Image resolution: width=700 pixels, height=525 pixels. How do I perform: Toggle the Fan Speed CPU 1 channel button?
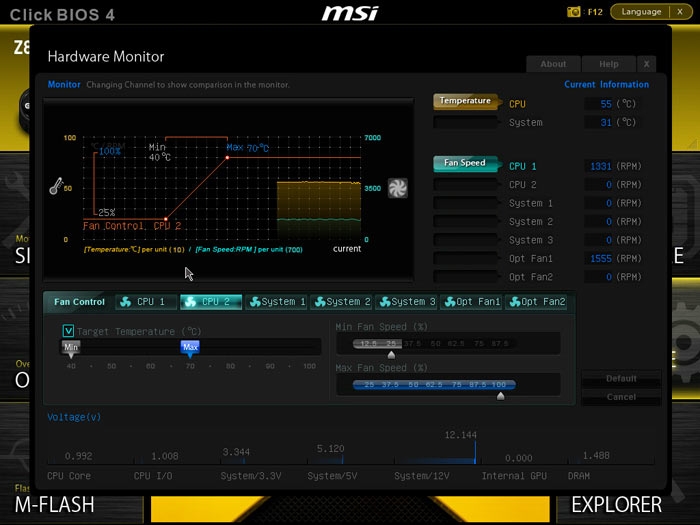[x=466, y=163]
